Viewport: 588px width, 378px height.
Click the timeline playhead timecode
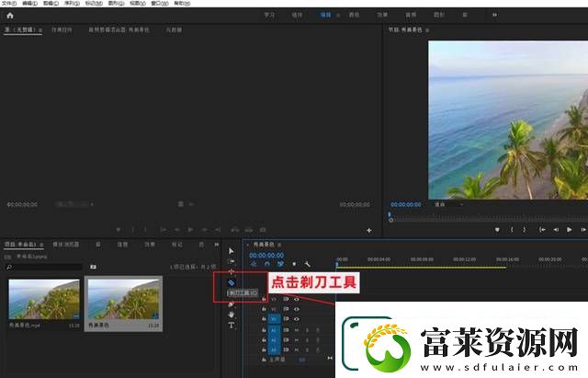(x=266, y=256)
